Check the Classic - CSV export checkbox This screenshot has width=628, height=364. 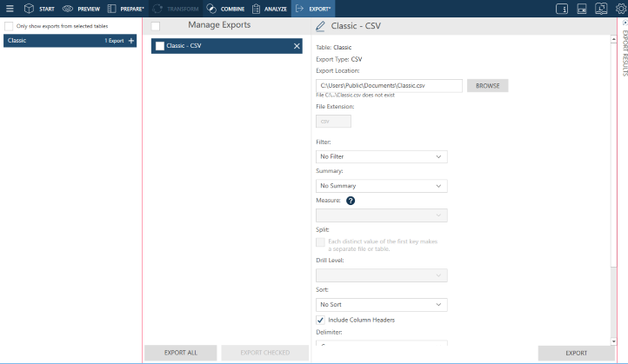159,46
